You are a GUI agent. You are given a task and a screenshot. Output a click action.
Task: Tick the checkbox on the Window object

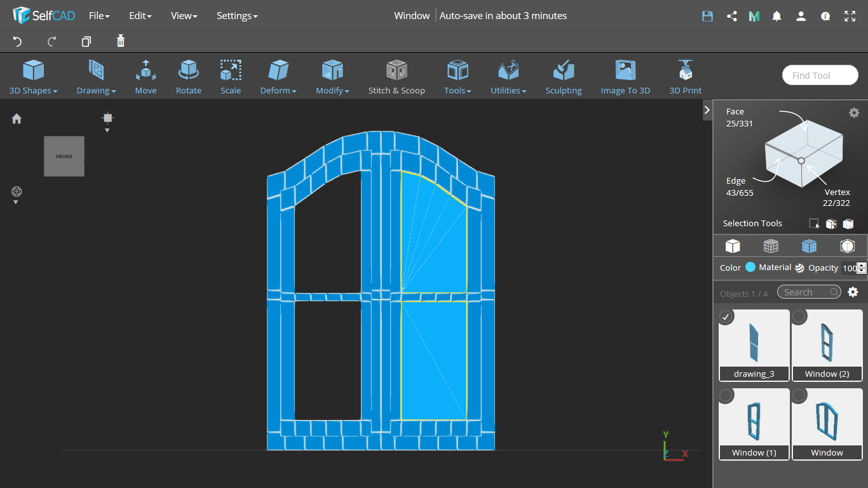click(799, 395)
